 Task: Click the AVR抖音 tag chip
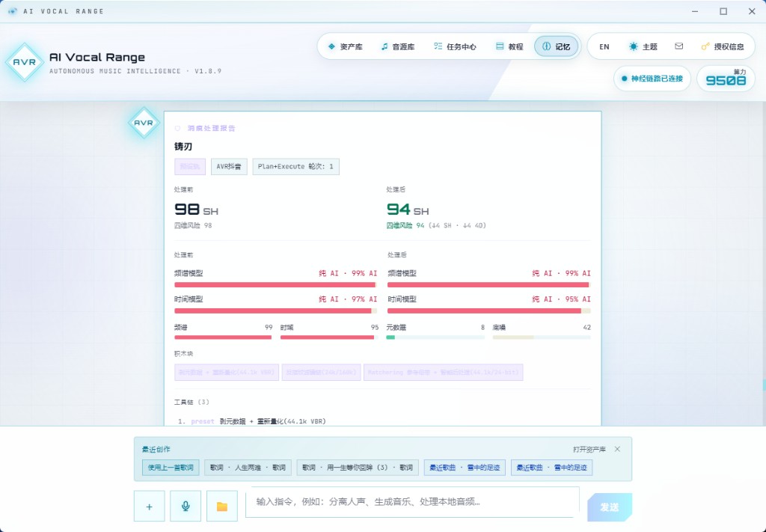pos(229,167)
